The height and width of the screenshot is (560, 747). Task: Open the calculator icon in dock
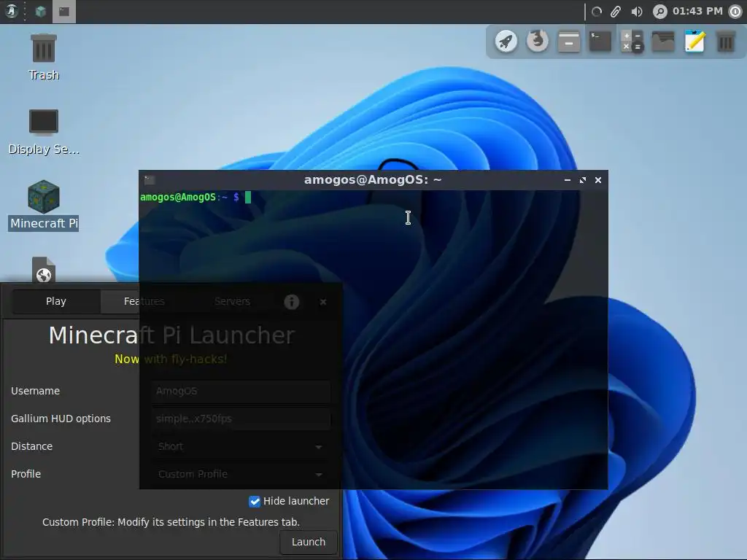632,42
